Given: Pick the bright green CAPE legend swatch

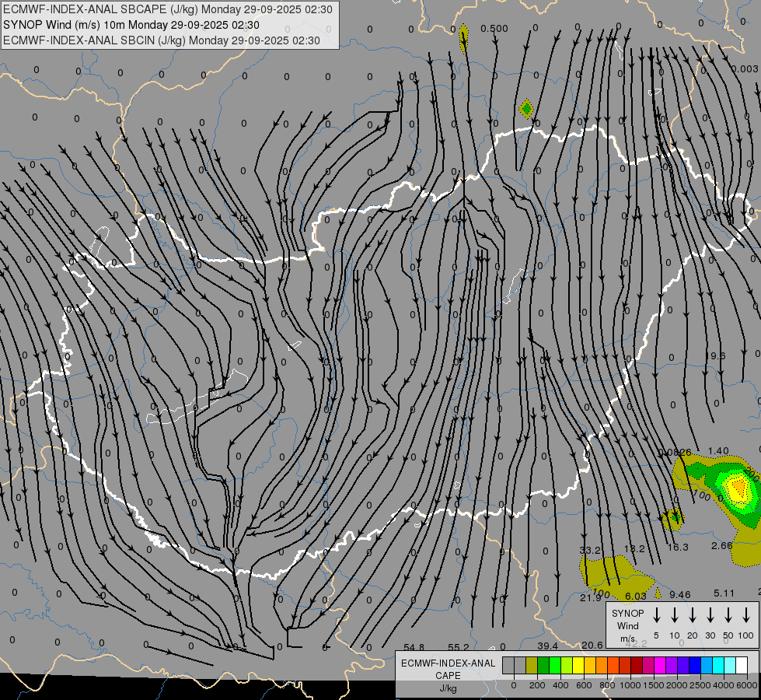Looking at the screenshot, I should (555, 665).
